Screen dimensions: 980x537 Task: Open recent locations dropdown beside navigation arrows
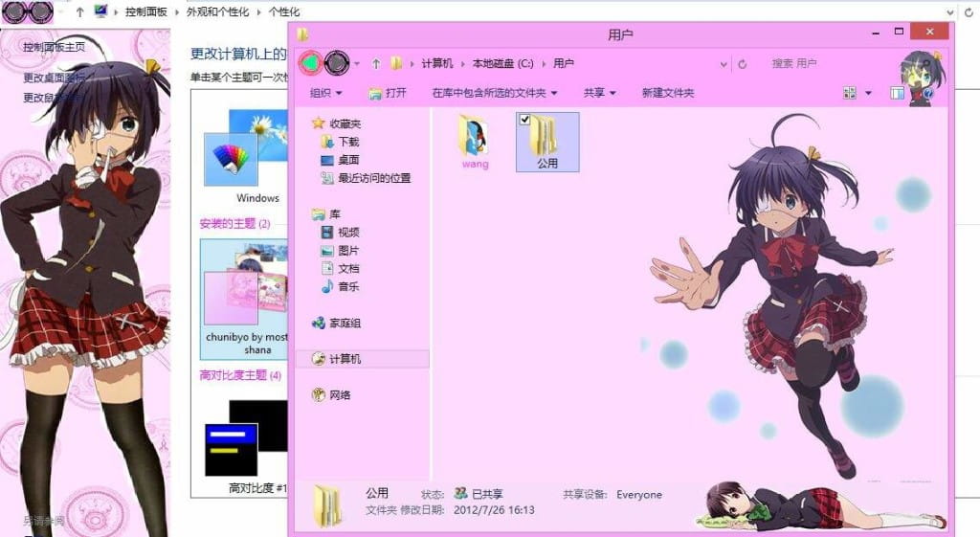(357, 64)
